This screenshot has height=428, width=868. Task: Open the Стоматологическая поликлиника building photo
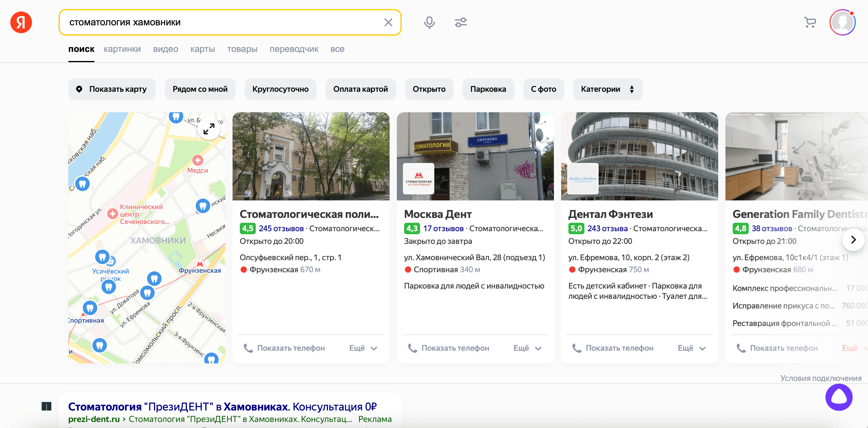point(311,156)
